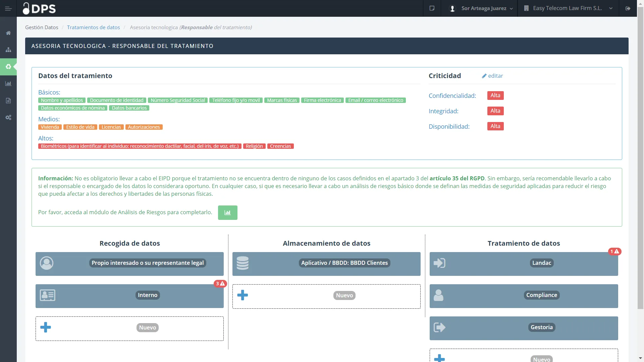Screen dimensions: 644x362
Task: Toggle the hamburger sidebar menu
Action: (x=8, y=8)
